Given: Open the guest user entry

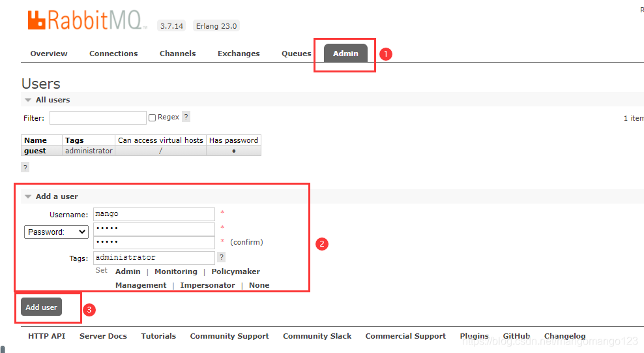Looking at the screenshot, I should click(x=35, y=151).
